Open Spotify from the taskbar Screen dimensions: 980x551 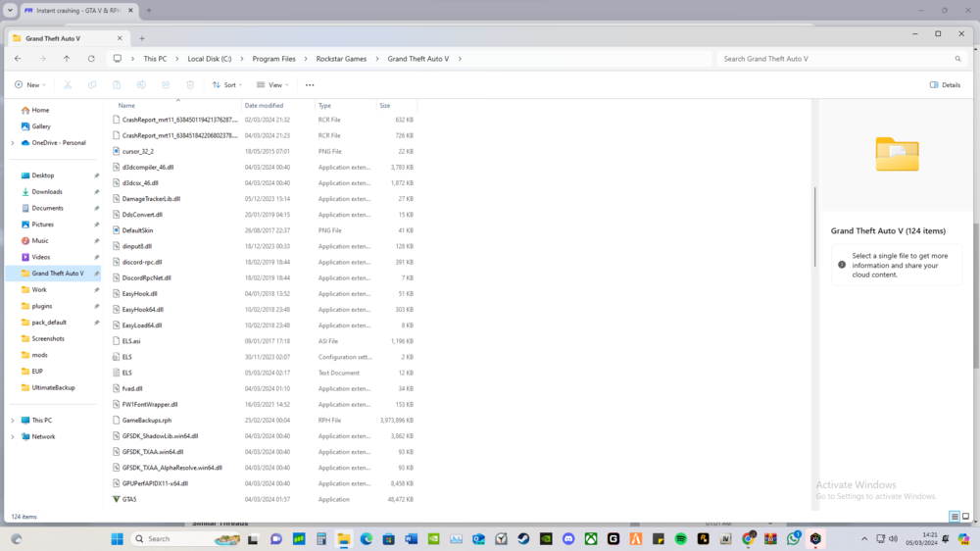681,538
